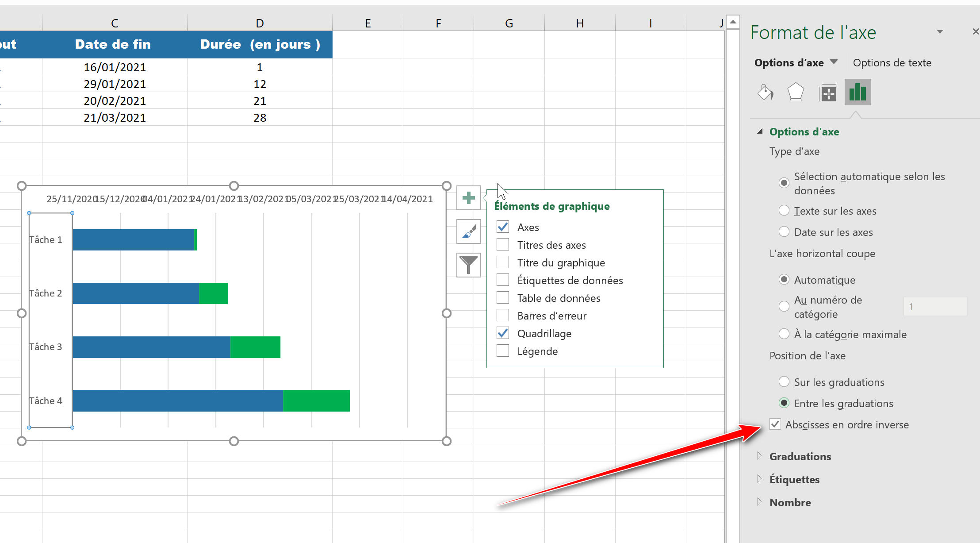Open the pane options dropdown arrow
Screen dimensions: 980x543
(940, 32)
